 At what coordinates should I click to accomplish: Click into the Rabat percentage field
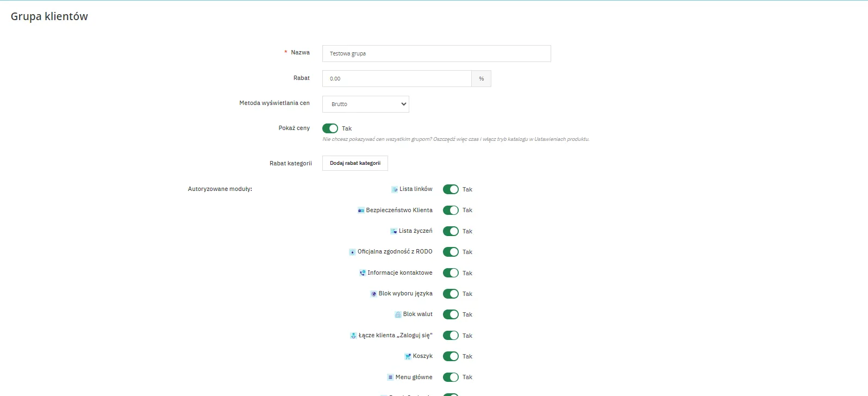[396, 78]
